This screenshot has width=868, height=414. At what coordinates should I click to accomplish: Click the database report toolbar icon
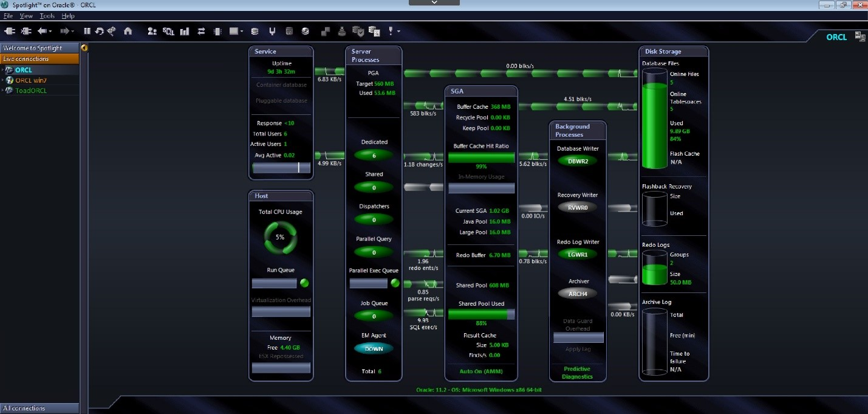coord(374,30)
